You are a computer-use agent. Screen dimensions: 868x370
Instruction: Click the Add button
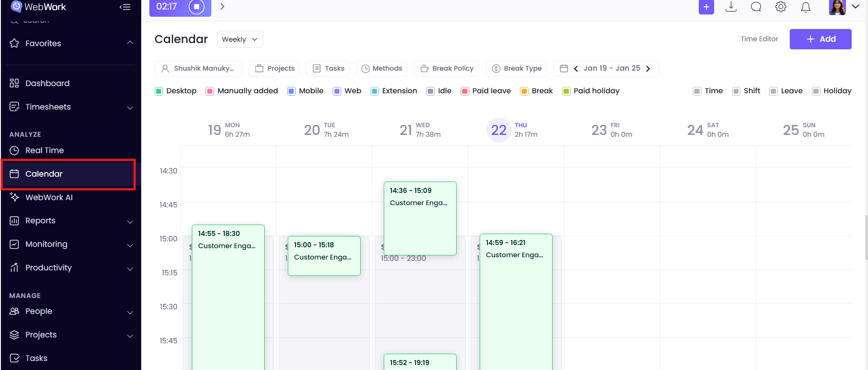(x=820, y=39)
